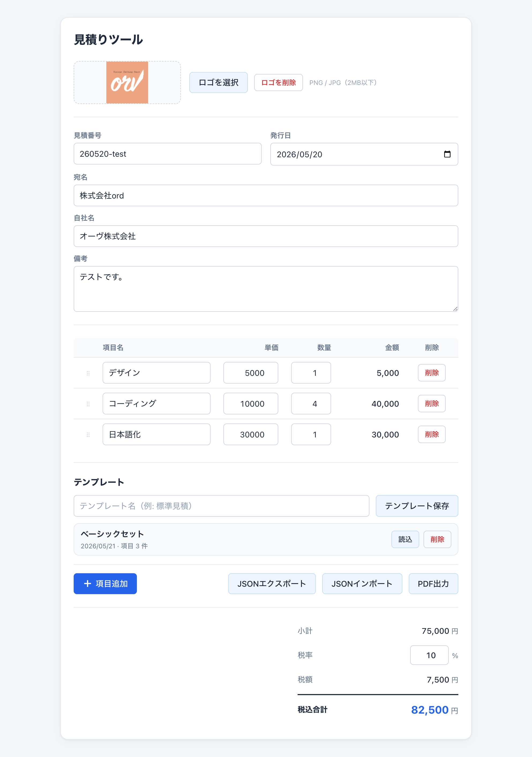Load the ベーシックセット template via 読込
532x757 pixels.
coord(405,539)
